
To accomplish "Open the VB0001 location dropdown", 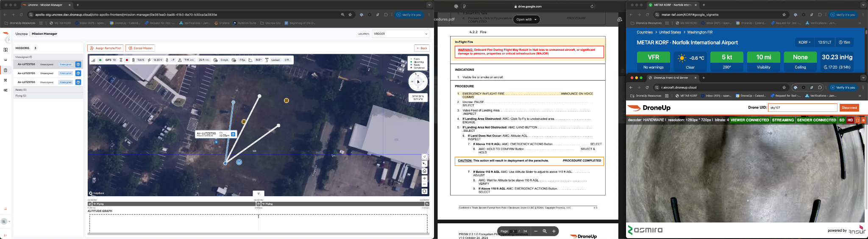I will click(x=401, y=33).
